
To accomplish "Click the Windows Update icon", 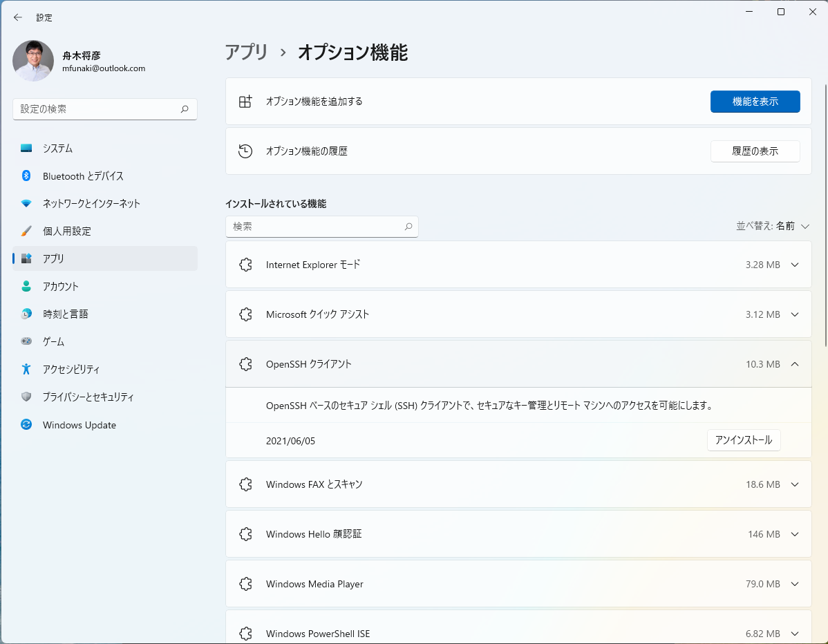I will pos(25,424).
